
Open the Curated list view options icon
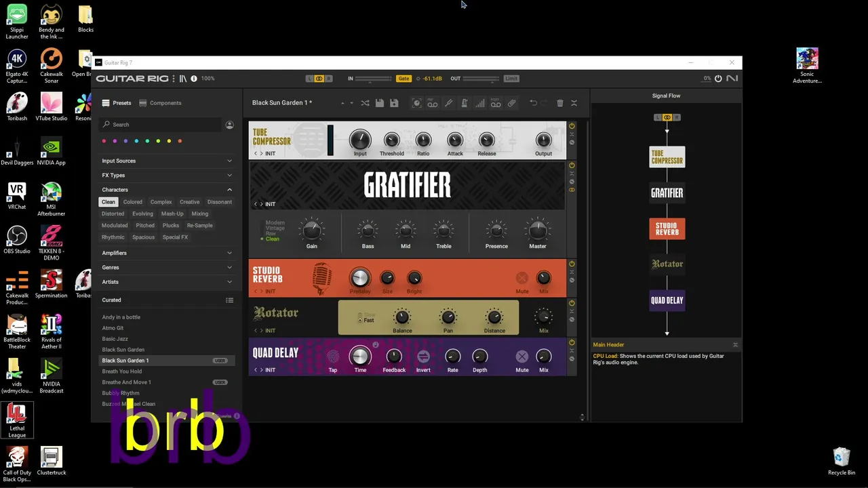pos(229,300)
